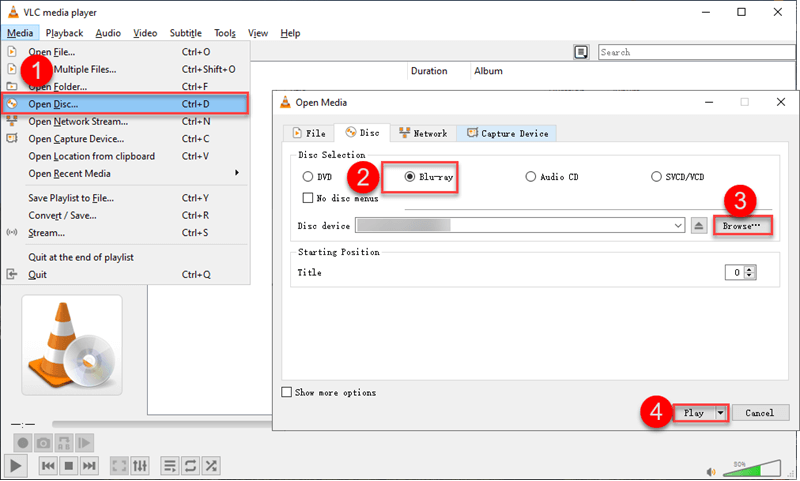The image size is (800, 481).
Task: Click the A-B loop icon
Action: click(64, 443)
